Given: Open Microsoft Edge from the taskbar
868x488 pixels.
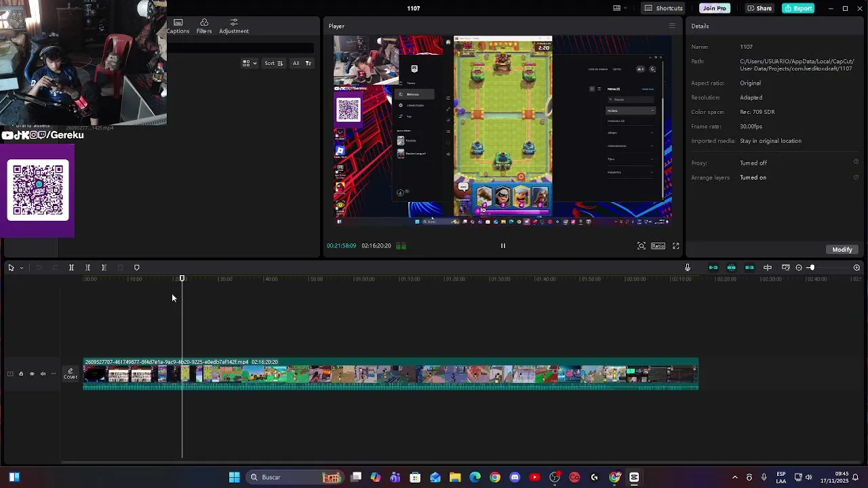Looking at the screenshot, I should [x=475, y=477].
